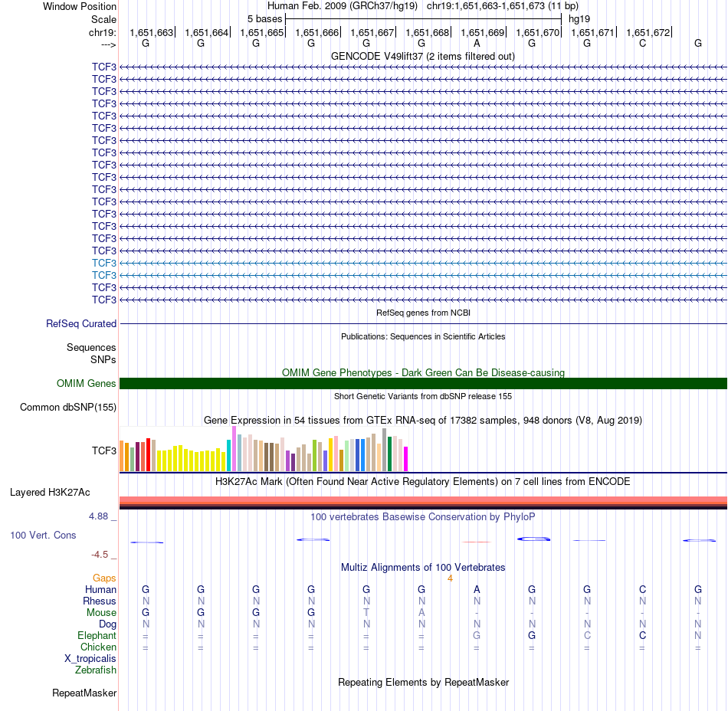
Task: Click the OMIM Genes label
Action: 87,383
